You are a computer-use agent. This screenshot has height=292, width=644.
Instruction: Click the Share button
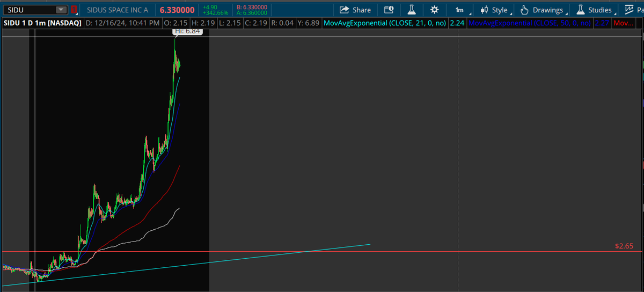click(355, 10)
